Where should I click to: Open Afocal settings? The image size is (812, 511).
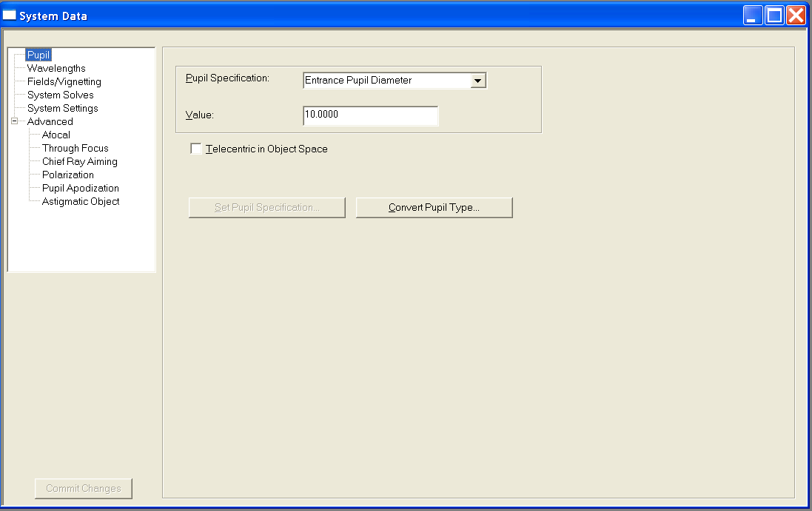coord(56,135)
